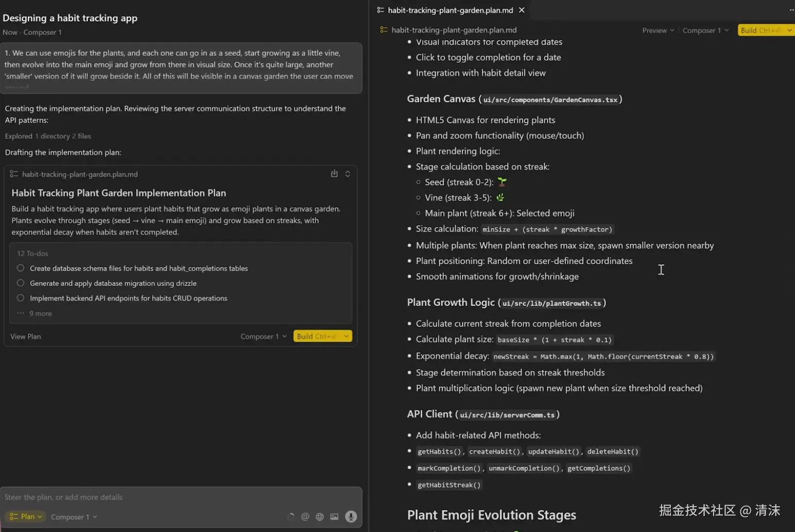Check the 'Create database schema files' to-do
The height and width of the screenshot is (532, 795).
point(21,268)
